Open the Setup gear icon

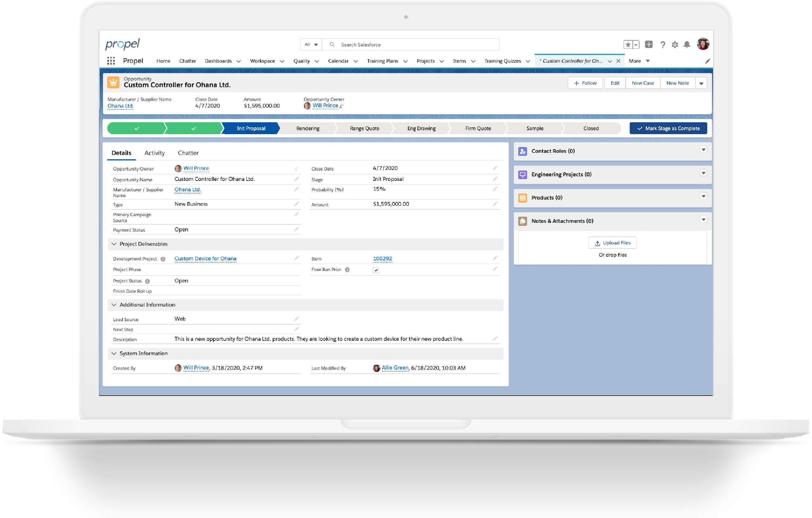pyautogui.click(x=675, y=44)
